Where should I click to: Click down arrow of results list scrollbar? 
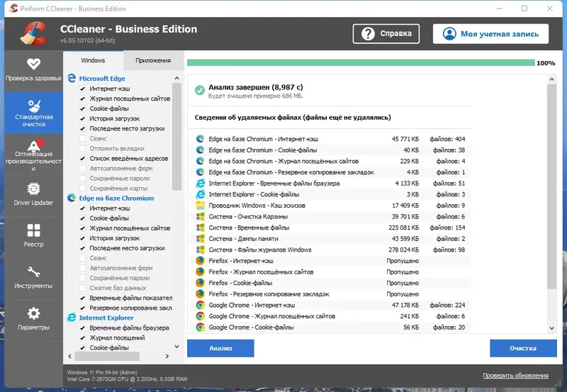point(551,328)
